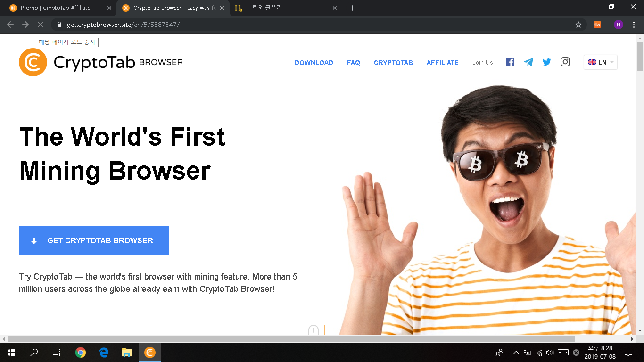The width and height of the screenshot is (644, 362).
Task: Open the volume control in system tray
Action: click(x=550, y=353)
